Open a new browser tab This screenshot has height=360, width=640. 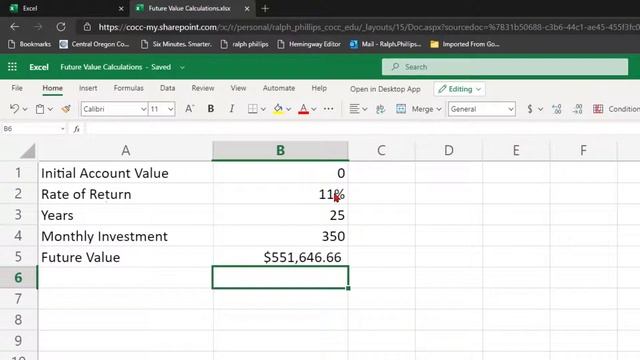coord(265,8)
